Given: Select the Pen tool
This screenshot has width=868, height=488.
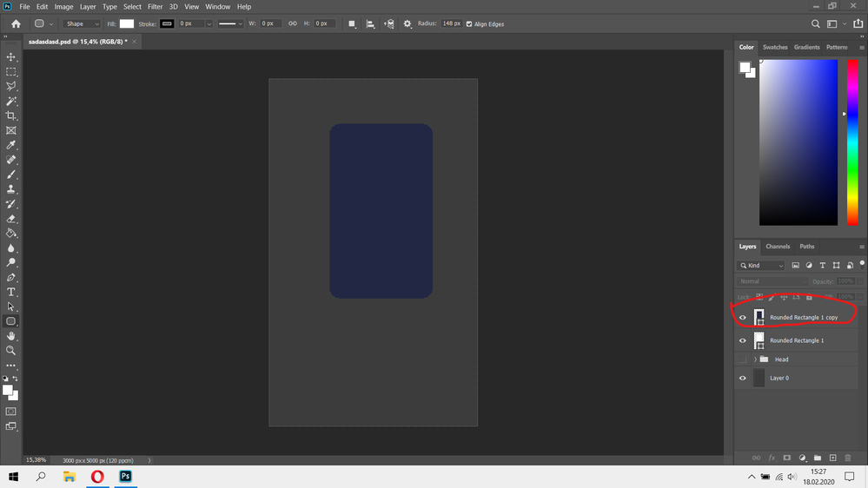Looking at the screenshot, I should tap(11, 277).
